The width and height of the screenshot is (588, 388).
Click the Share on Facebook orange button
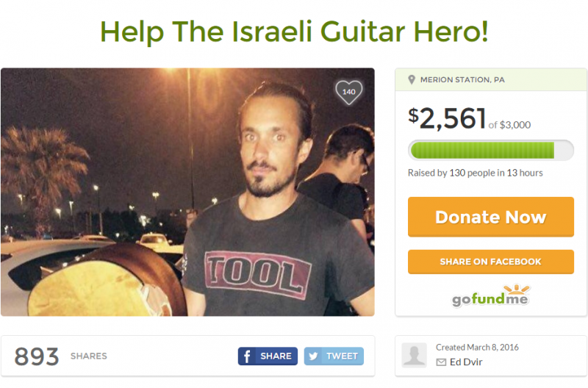(x=491, y=262)
